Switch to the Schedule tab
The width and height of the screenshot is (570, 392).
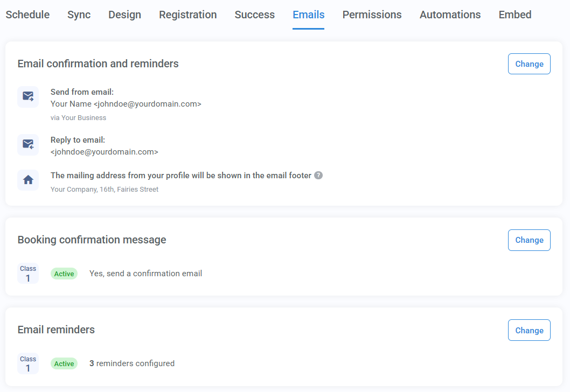click(27, 15)
